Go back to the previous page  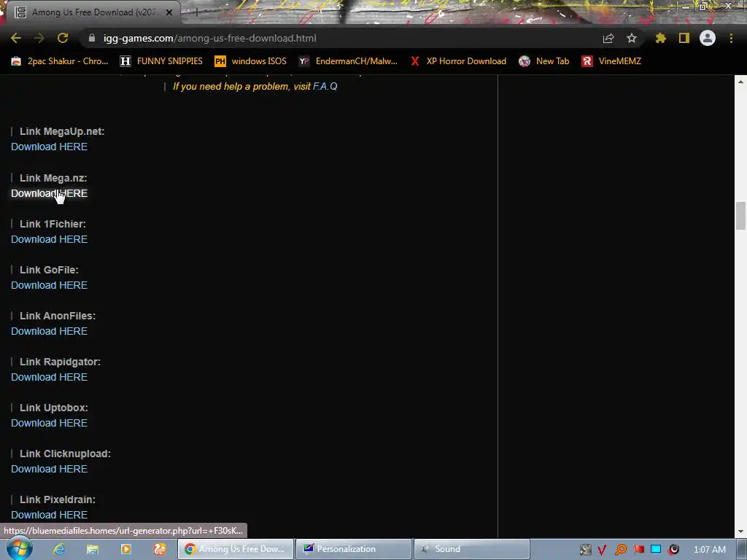[16, 38]
